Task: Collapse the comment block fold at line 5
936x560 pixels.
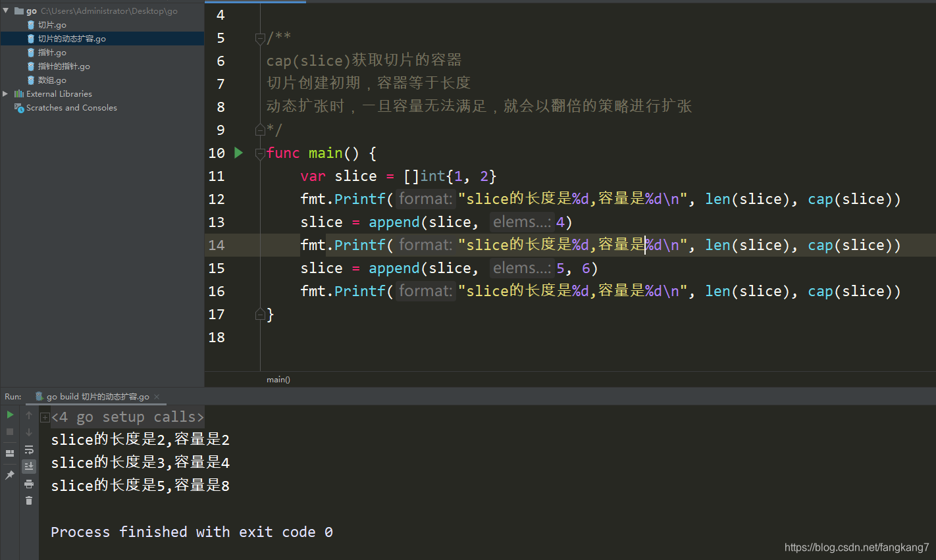Action: coord(260,39)
